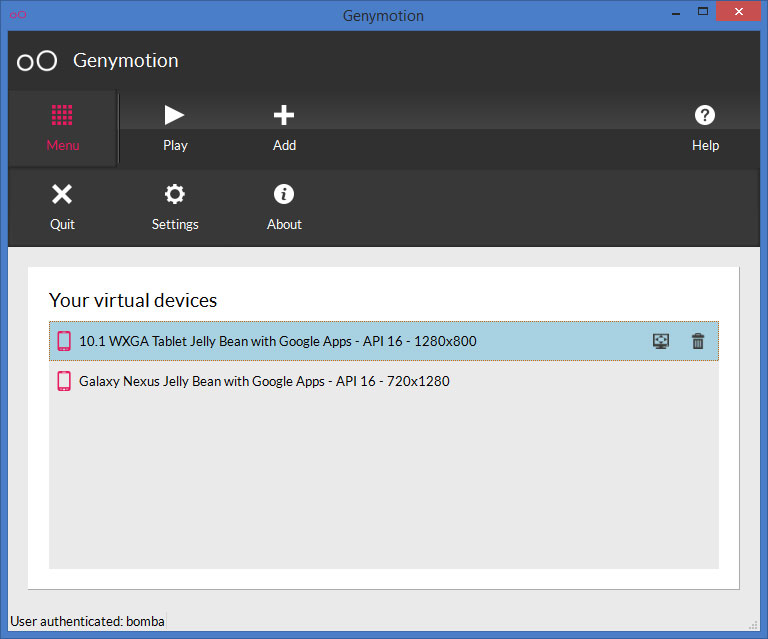Open Settings gear icon

point(174,194)
